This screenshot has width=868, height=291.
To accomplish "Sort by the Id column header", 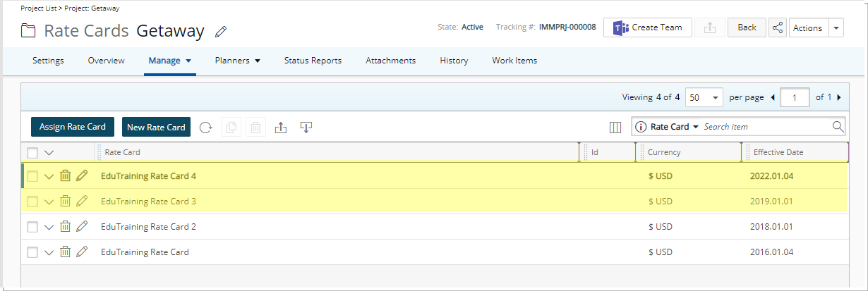I will pyautogui.click(x=595, y=152).
